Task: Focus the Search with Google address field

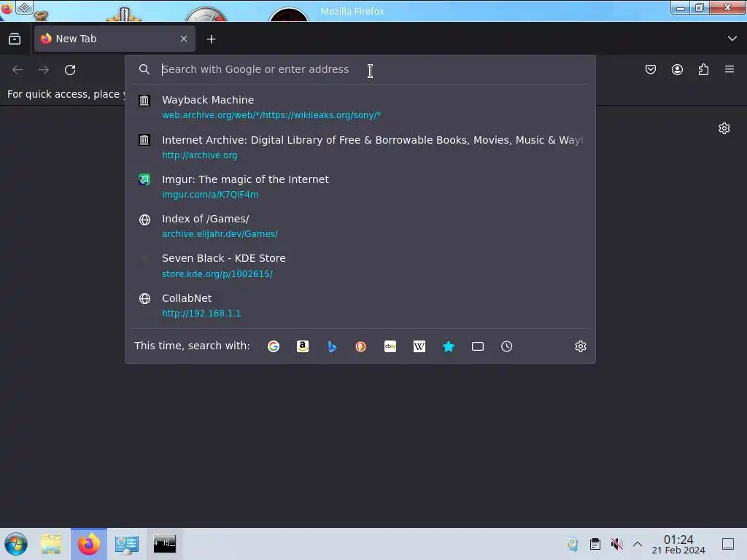Action: 360,69
